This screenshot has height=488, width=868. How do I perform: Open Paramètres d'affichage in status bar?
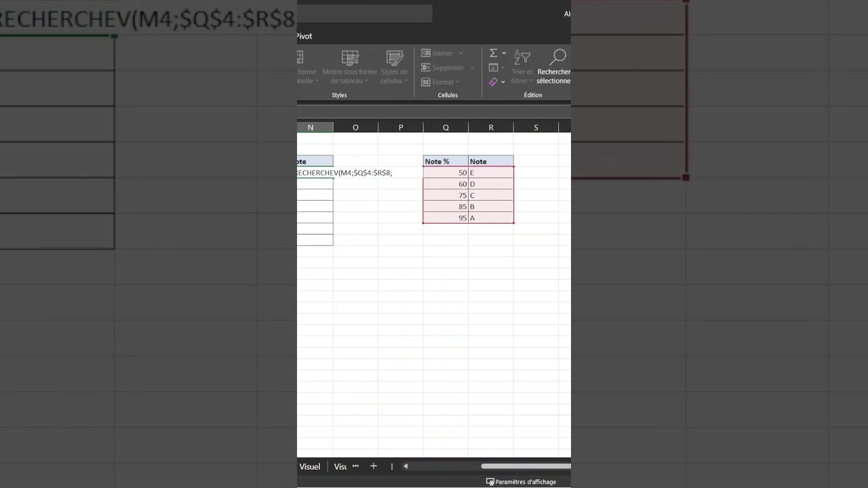pos(521,482)
